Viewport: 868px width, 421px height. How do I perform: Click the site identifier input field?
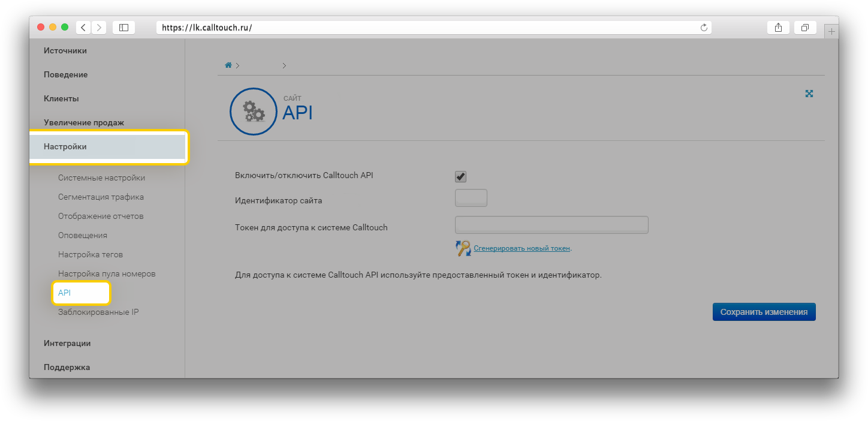coord(471,199)
